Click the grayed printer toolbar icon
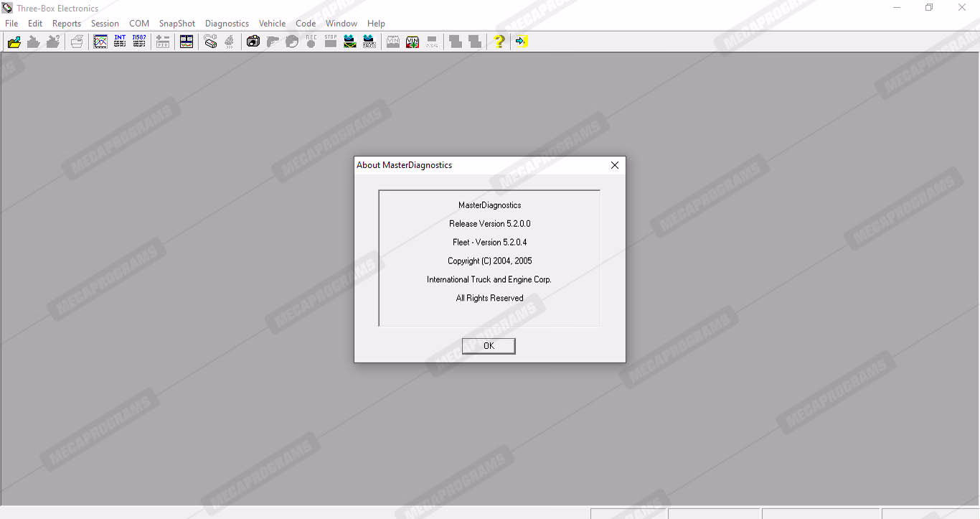 tap(77, 42)
